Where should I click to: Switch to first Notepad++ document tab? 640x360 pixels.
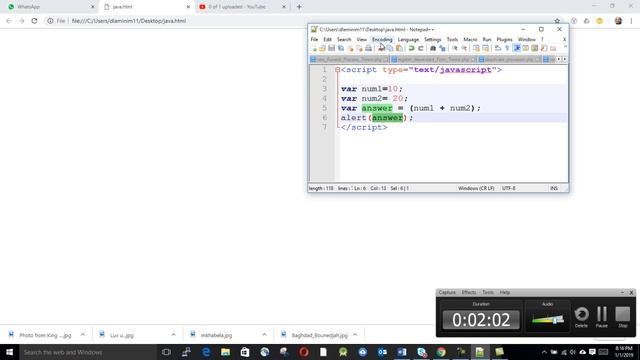point(349,60)
